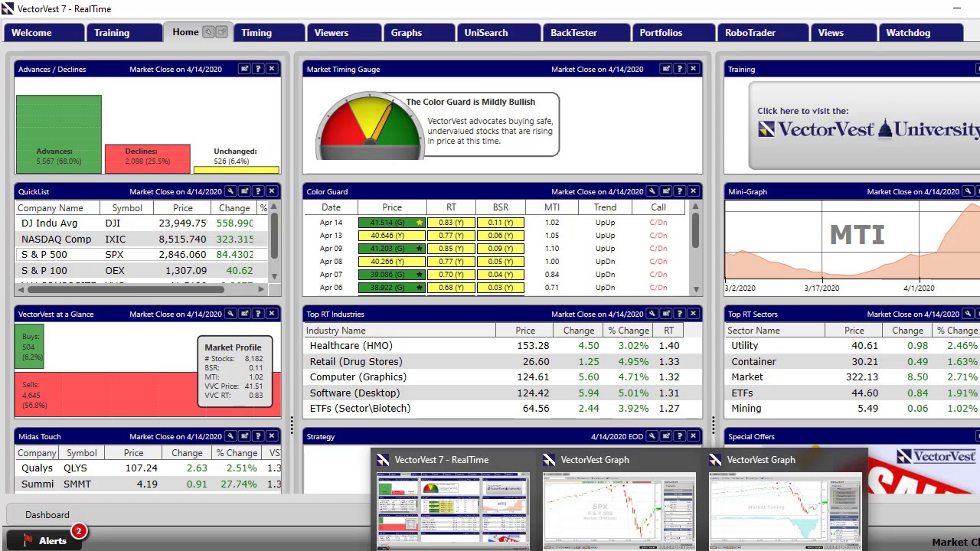This screenshot has height=551, width=980.
Task: Open the Watchdog tab
Action: [920, 32]
